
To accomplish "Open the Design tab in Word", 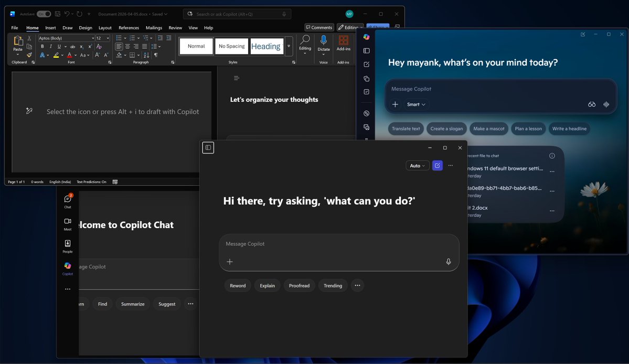I will click(86, 28).
